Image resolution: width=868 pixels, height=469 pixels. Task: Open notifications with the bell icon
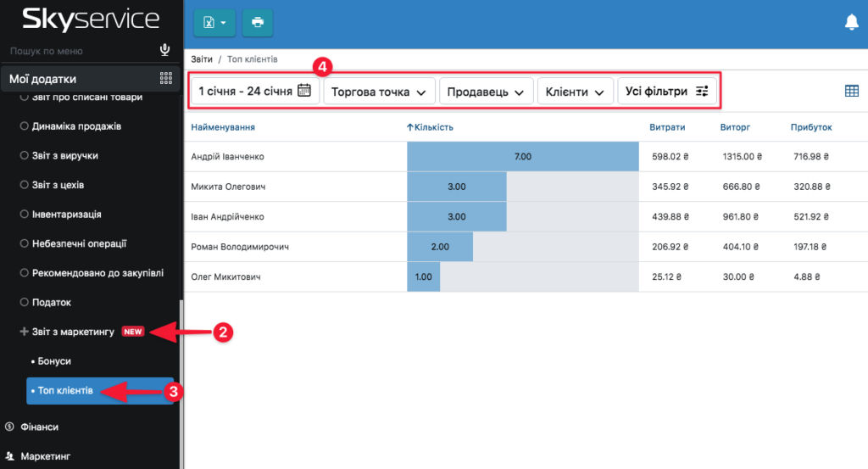[x=852, y=23]
